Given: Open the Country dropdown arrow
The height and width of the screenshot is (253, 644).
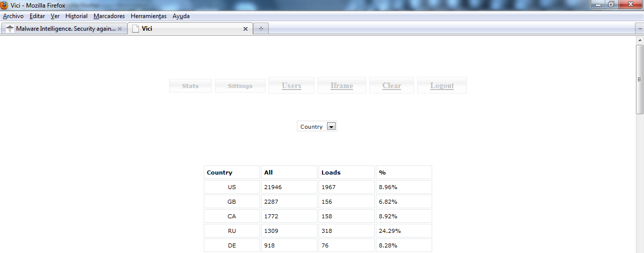Looking at the screenshot, I should point(331,127).
